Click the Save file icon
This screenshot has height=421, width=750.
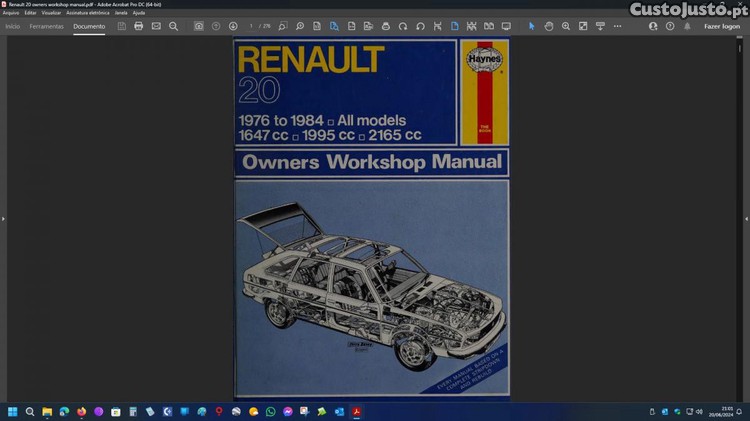point(121,26)
